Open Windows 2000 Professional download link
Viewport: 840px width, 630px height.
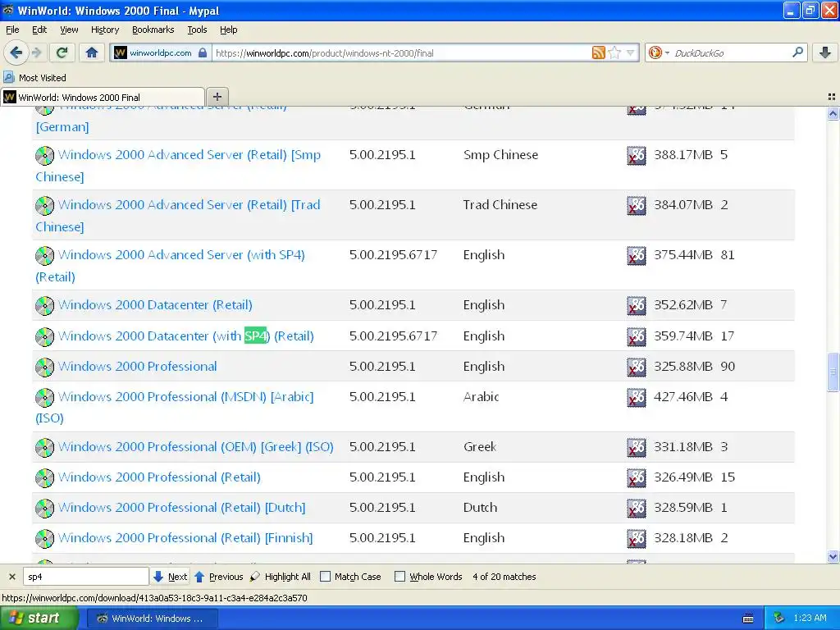point(138,367)
